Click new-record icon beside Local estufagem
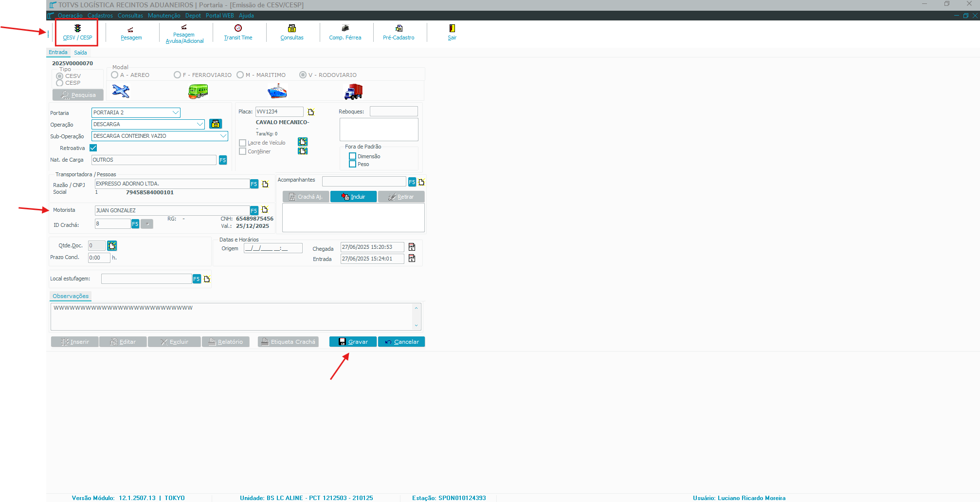Viewport: 980px width, 502px height. 207,279
